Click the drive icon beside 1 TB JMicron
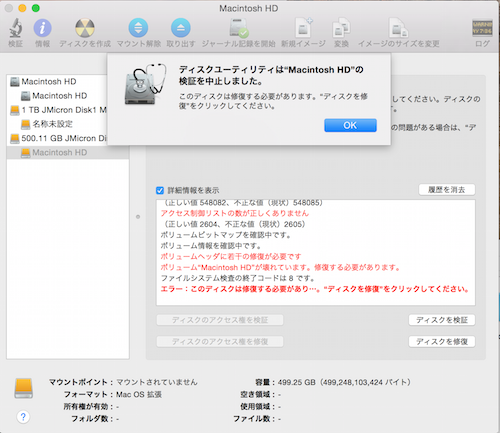This screenshot has height=433, width=500. point(15,110)
